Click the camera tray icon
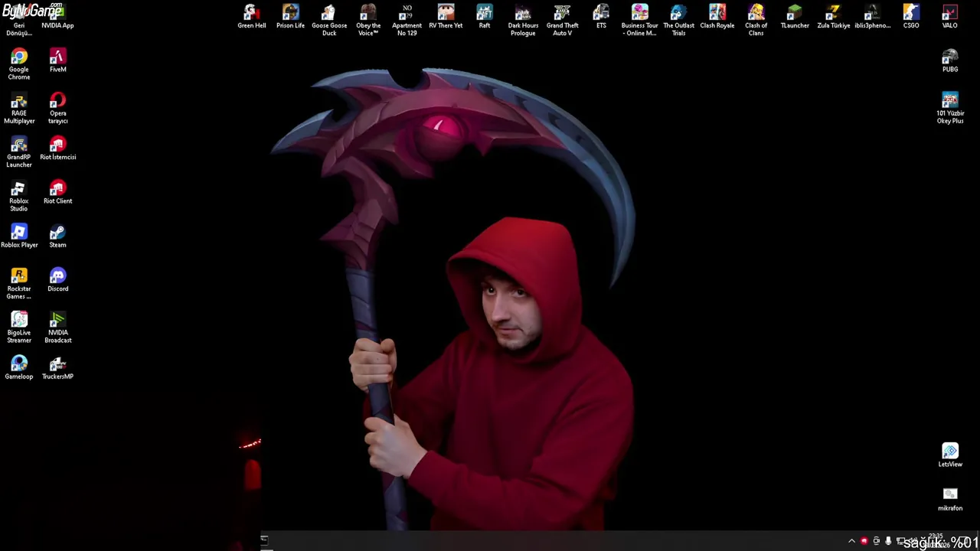 click(x=877, y=541)
